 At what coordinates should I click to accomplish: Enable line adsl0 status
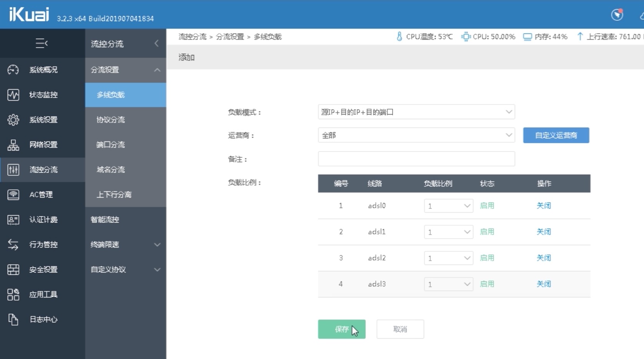(x=487, y=206)
